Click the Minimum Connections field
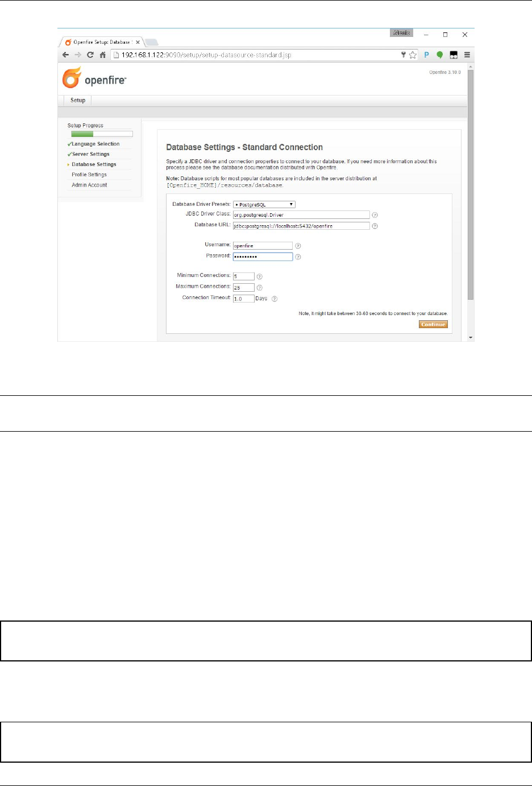The height and width of the screenshot is (786, 532). click(243, 276)
